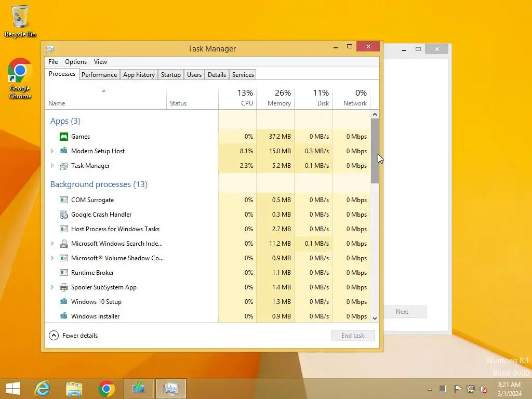Click the muted volume tray icon
This screenshot has width=532, height=399.
click(x=483, y=389)
